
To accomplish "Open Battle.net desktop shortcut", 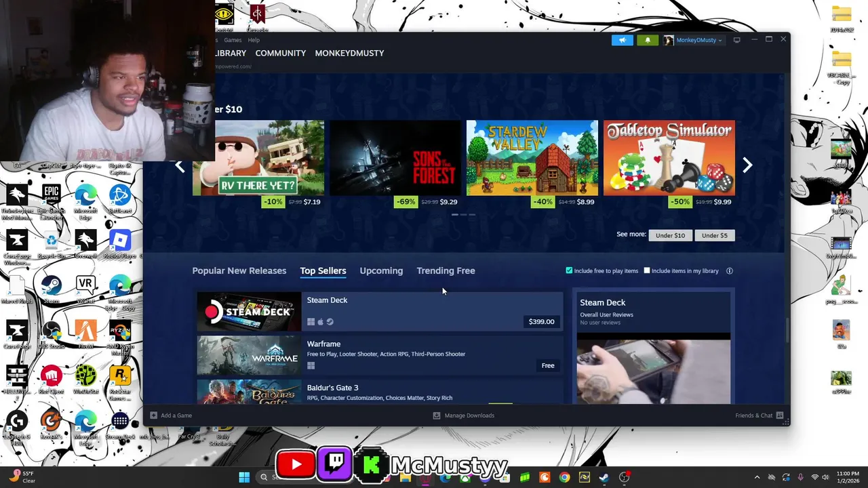I will click(x=120, y=200).
